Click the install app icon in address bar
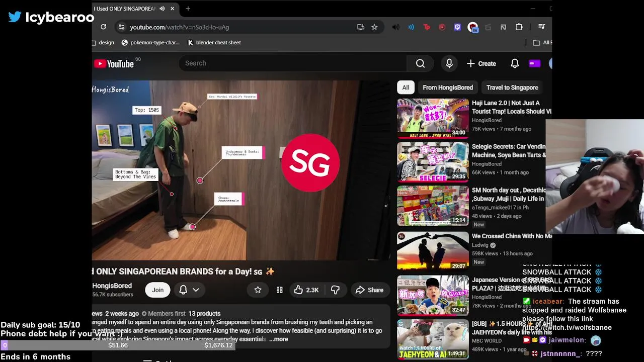Image resolution: width=644 pixels, height=362 pixels. 361,27
